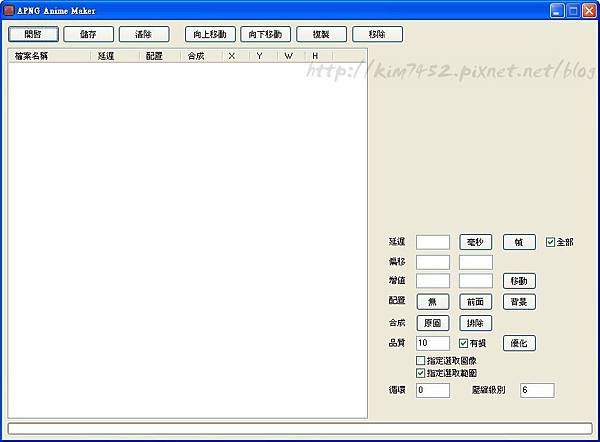Click the 複製 (Copy) button
600x442 pixels.
coord(321,34)
